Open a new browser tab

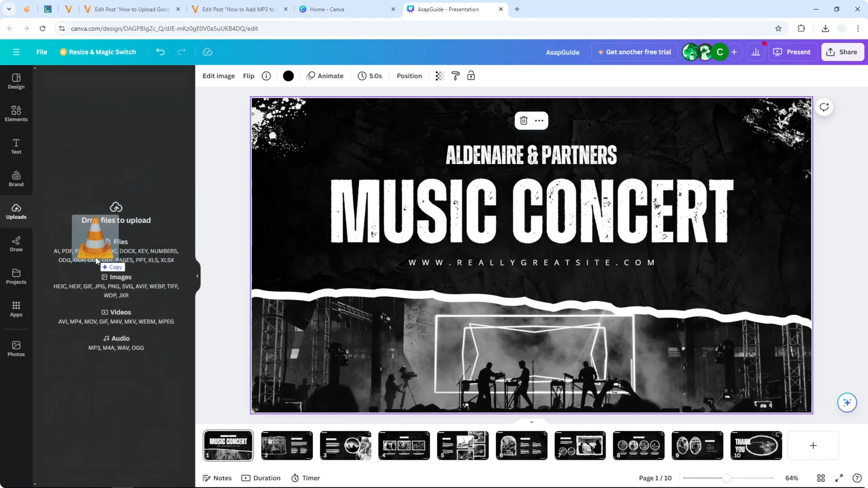517,9
